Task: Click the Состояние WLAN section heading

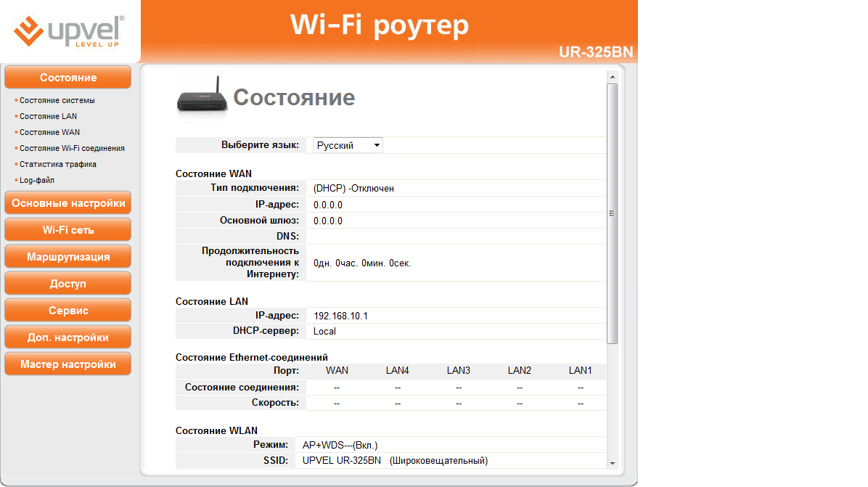Action: click(x=216, y=430)
